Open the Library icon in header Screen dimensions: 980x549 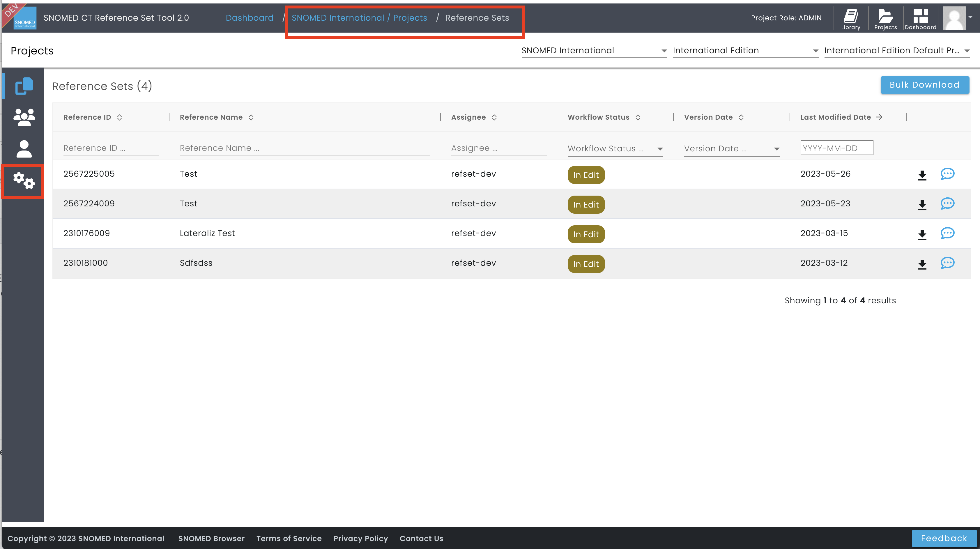pos(851,19)
